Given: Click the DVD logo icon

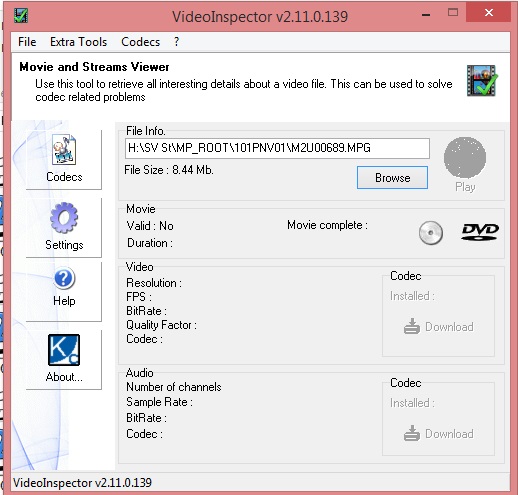Looking at the screenshot, I should click(x=480, y=232).
